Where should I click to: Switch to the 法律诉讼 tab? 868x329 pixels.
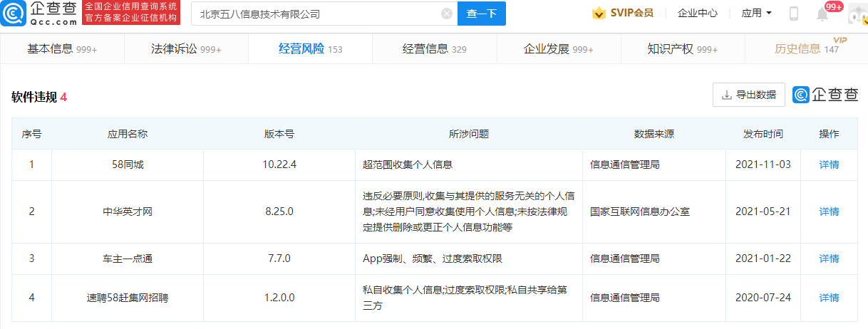click(186, 49)
